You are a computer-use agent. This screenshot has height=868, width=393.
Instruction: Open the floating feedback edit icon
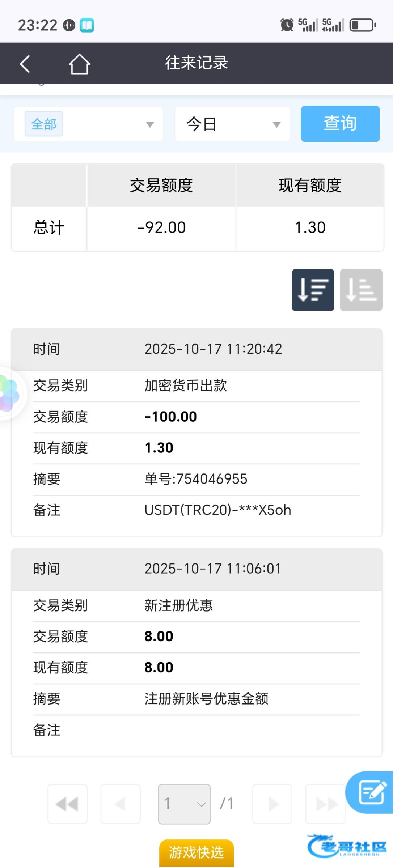coord(371,792)
